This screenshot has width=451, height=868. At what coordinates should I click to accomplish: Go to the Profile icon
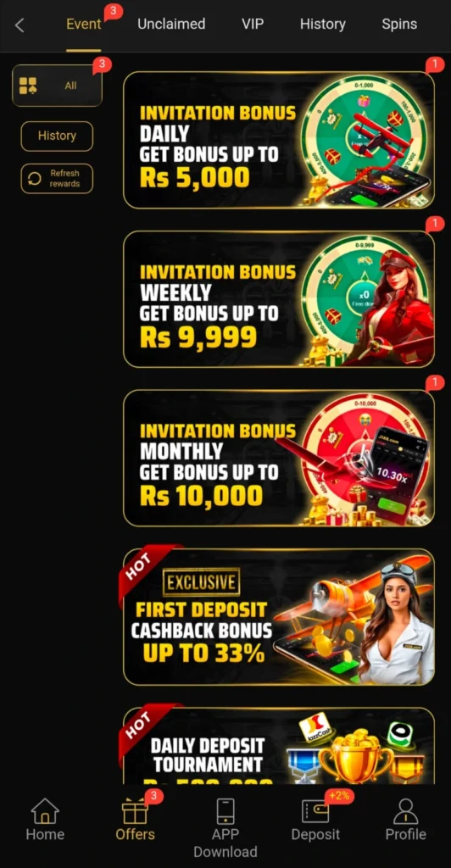(405, 811)
